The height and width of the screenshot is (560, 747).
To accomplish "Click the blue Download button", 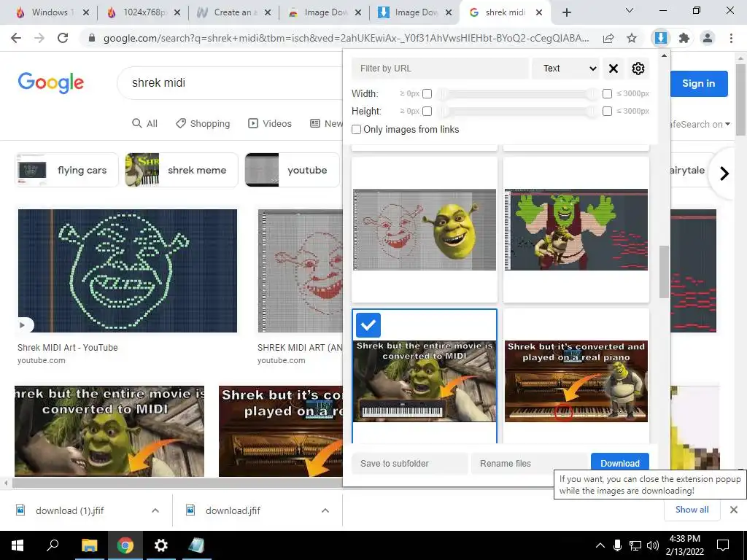I will pos(620,463).
